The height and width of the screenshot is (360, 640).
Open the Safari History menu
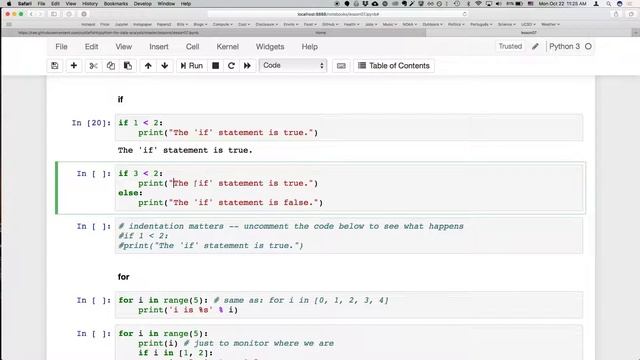point(90,4)
